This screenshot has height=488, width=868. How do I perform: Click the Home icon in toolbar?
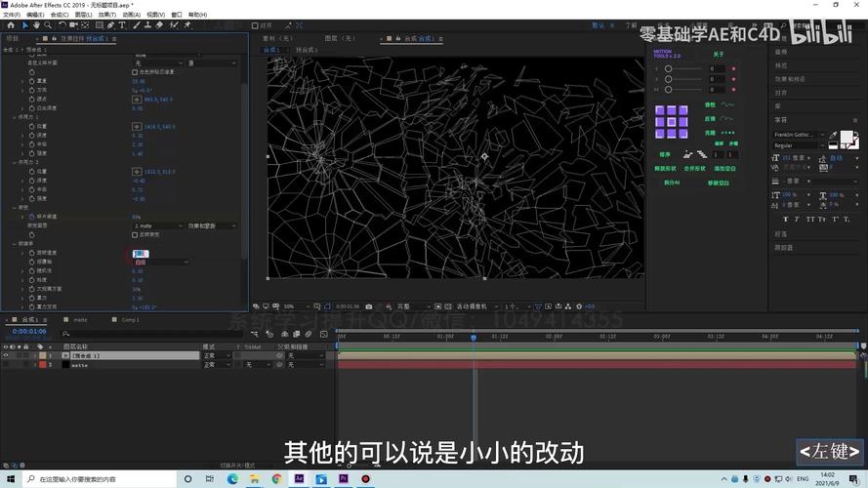pyautogui.click(x=11, y=25)
